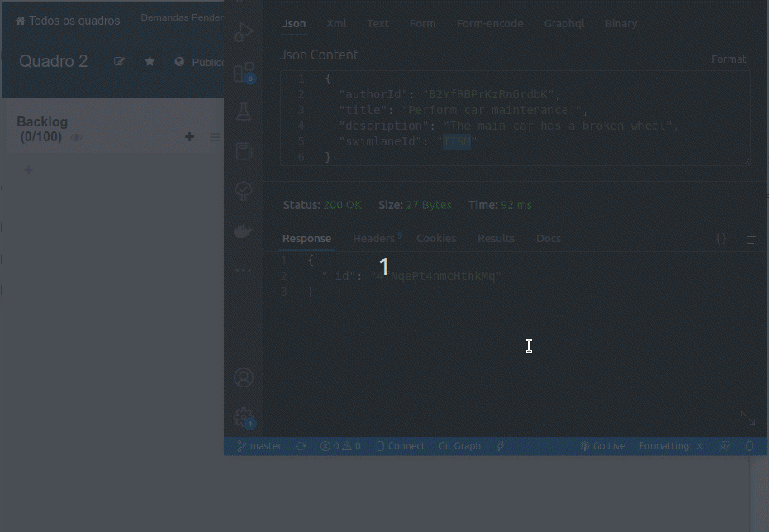Viewport: 769px width, 532px height.
Task: Click the Quadro 2 board title
Action: tap(54, 61)
